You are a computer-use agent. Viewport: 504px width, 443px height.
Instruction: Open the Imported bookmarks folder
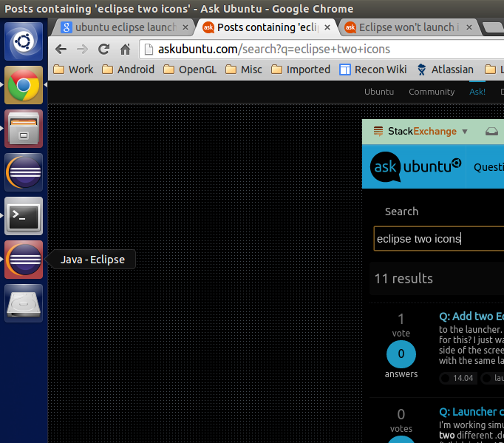(x=301, y=70)
